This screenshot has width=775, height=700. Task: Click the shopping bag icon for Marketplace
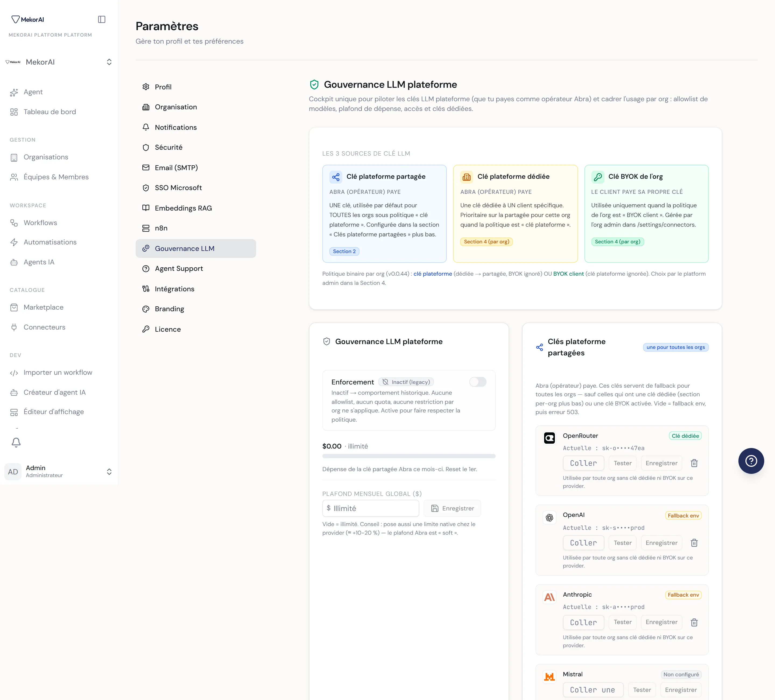coord(14,307)
